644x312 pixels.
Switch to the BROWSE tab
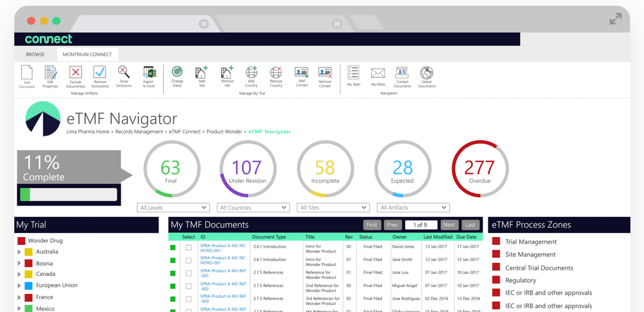click(35, 54)
